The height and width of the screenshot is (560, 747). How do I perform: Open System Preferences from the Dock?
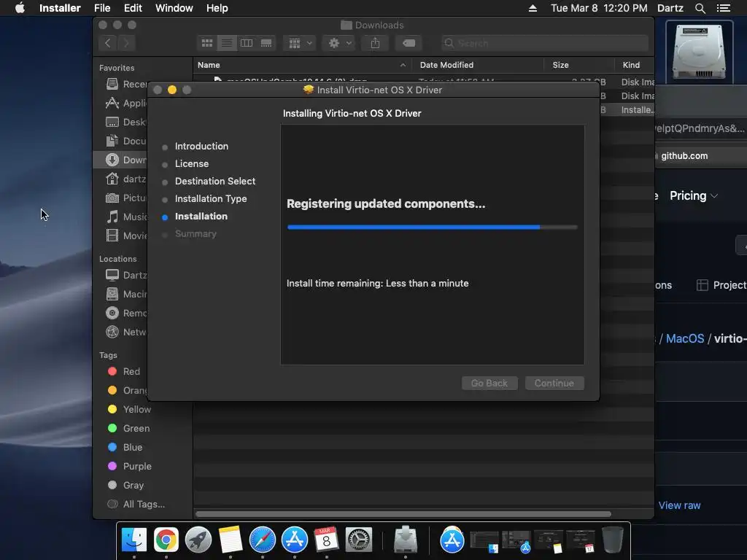(359, 540)
